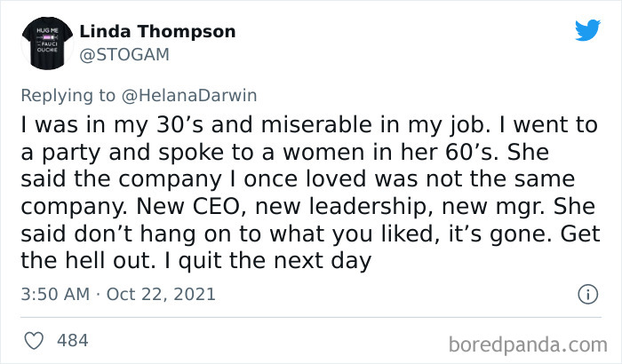Open the tweet info circle icon
The width and height of the screenshot is (622, 364).
point(586,293)
